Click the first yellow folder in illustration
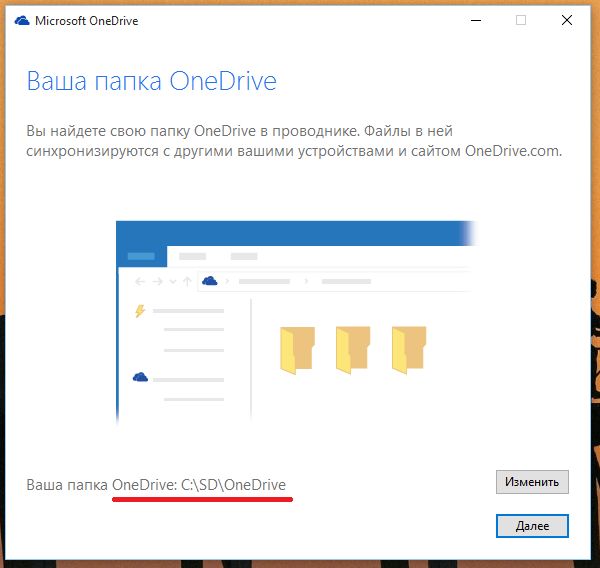This screenshot has width=600, height=568. coord(297,350)
